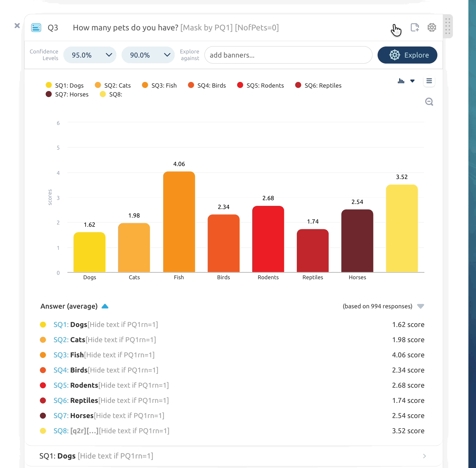Click the blue question type icon beside Q3
Screen dimensions: 476x468
coord(36,28)
